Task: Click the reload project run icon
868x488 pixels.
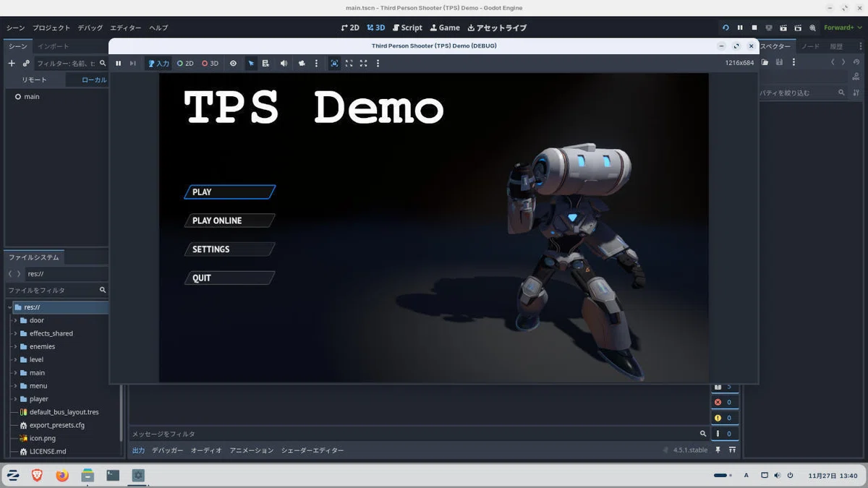Action: [x=726, y=27]
